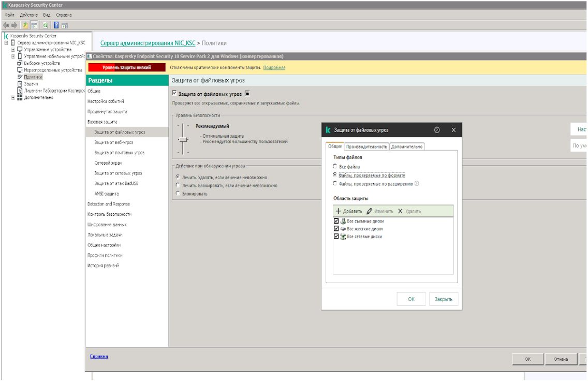This screenshot has width=588, height=381.
Task: Select Защита от веб-угроз in sections list
Action: coord(113,142)
